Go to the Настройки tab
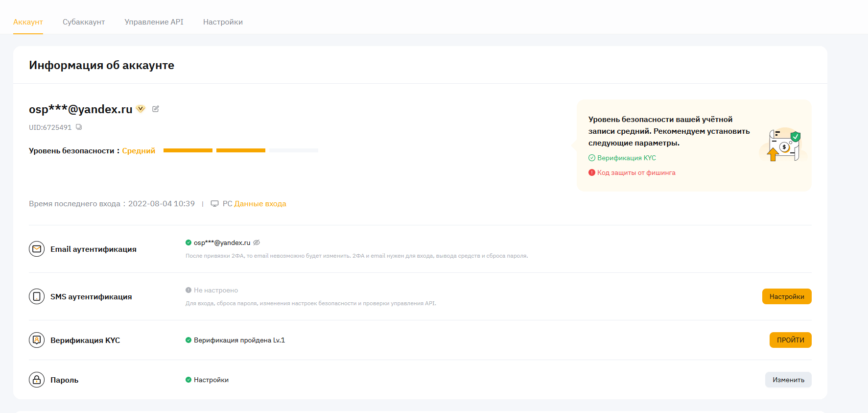The width and height of the screenshot is (868, 413). (x=223, y=22)
